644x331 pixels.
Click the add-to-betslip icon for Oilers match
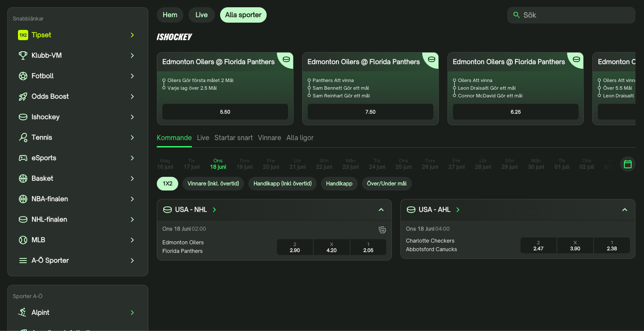382,230
